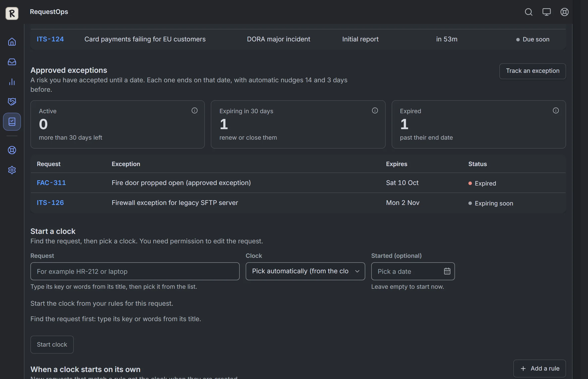
Task: Click the Expired status of FAC-311
Action: click(482, 183)
